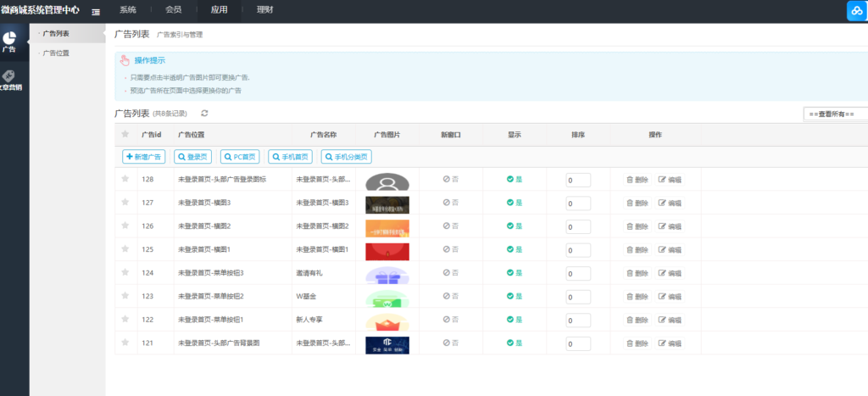Star the row with ad id 122
868x396 pixels.
click(125, 319)
